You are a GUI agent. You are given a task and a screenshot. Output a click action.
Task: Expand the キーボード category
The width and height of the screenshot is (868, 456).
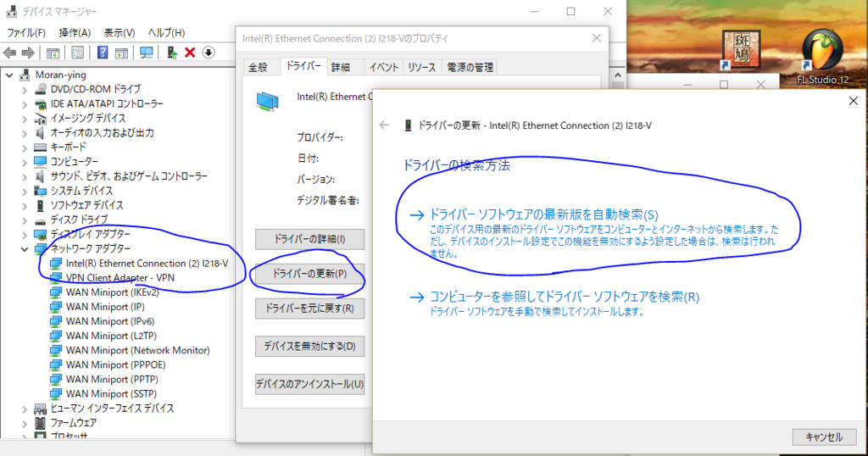point(25,147)
